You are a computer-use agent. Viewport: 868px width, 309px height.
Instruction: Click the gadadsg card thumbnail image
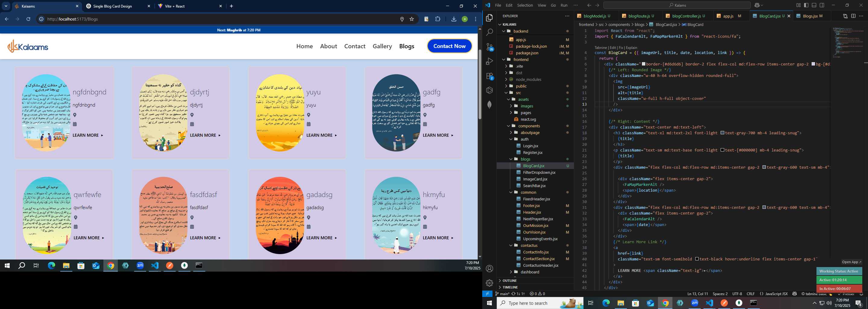[280, 215]
